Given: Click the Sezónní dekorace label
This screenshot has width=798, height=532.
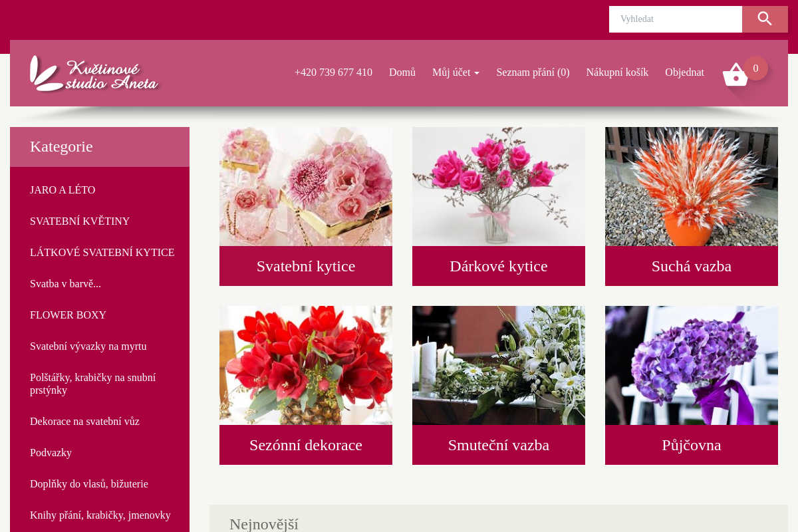Looking at the screenshot, I should coord(306,445).
